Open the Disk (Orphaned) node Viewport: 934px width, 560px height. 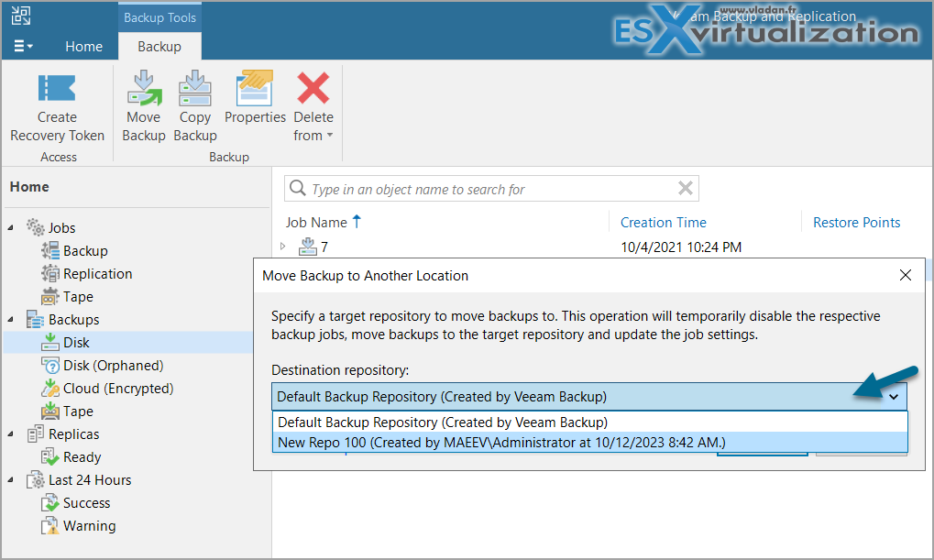tap(113, 365)
